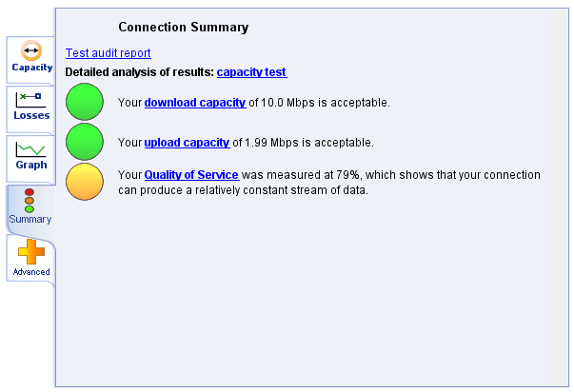Switch to the Losses tab label
Viewport: 574px width, 392px height.
click(x=31, y=115)
